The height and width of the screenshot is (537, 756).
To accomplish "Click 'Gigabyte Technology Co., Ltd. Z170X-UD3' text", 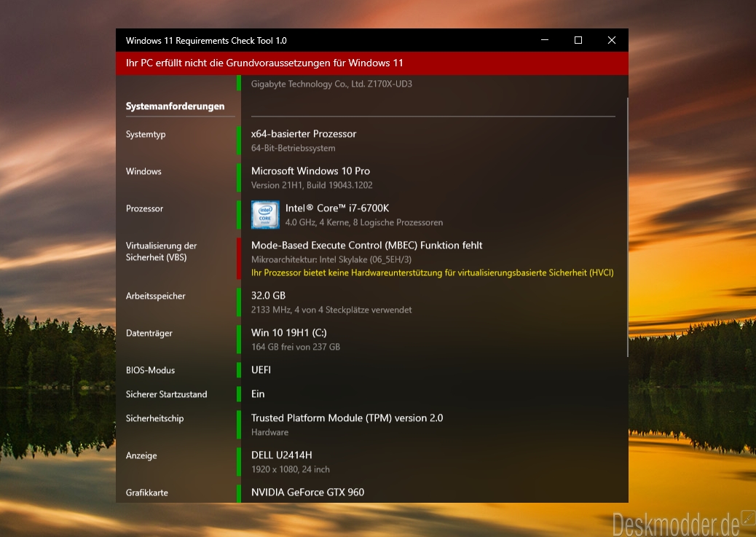I will 331,84.
